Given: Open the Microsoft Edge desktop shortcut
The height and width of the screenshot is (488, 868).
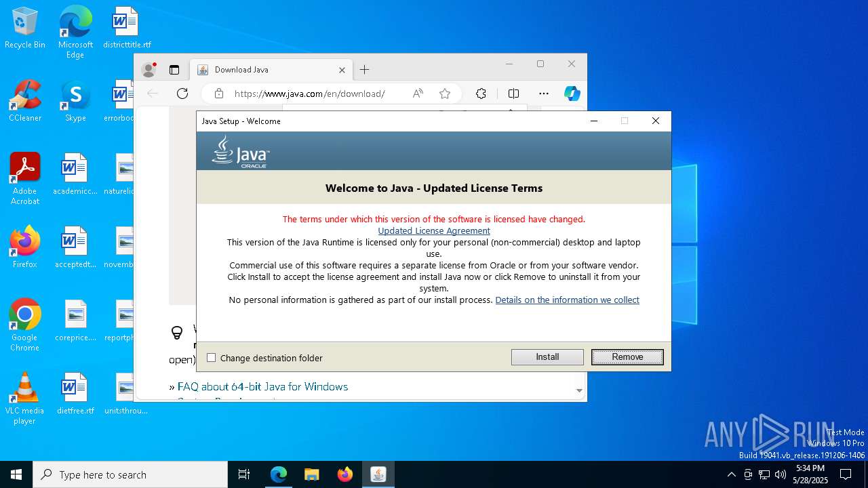Looking at the screenshot, I should pyautogui.click(x=75, y=32).
